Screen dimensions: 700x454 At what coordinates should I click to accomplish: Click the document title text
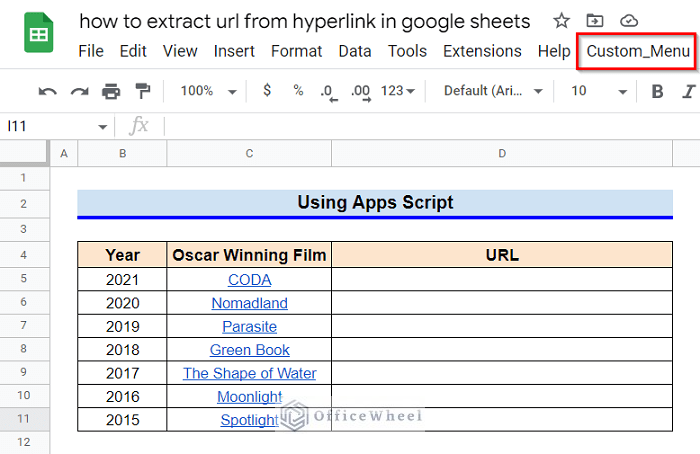coord(304,21)
